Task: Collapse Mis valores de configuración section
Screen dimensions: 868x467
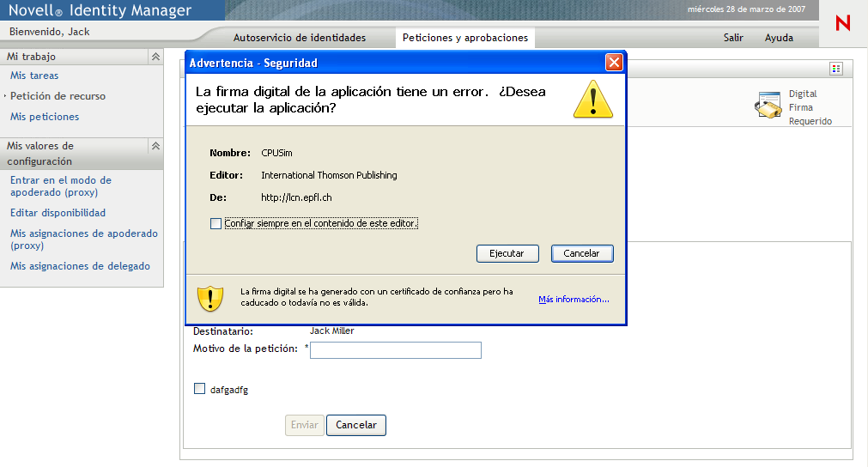Action: coord(155,146)
